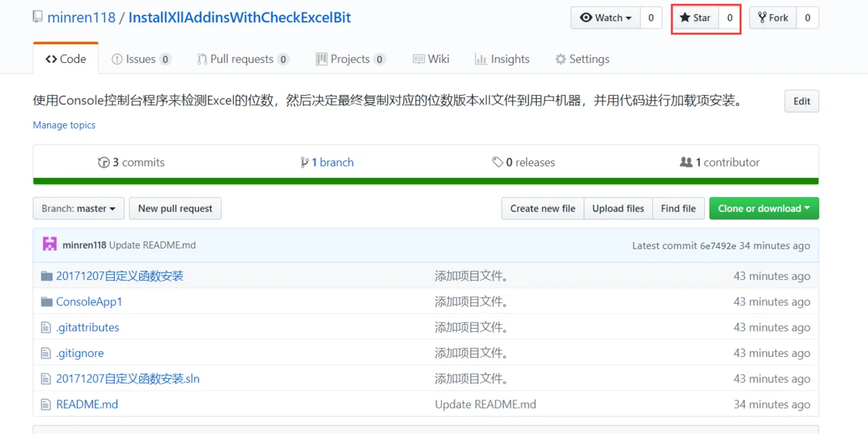Image resolution: width=868 pixels, height=434 pixels.
Task: Click the Edit description button
Action: [x=801, y=101]
